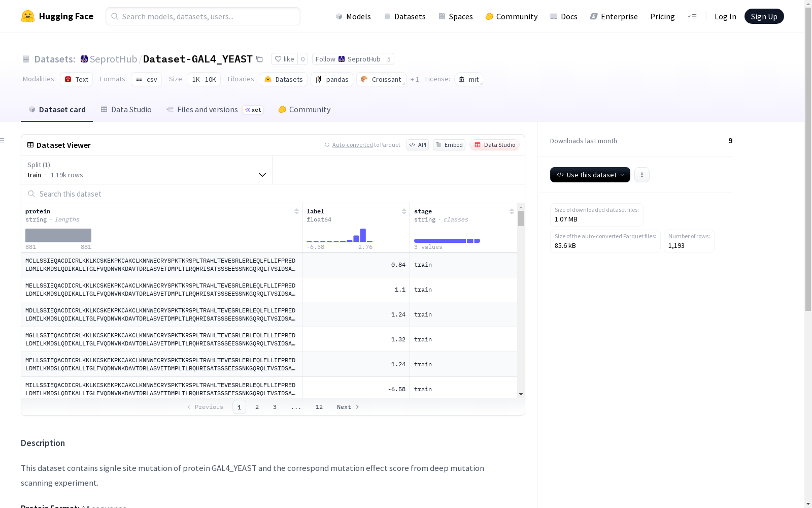
Task: Jump to page 12 of the table
Action: (x=319, y=407)
